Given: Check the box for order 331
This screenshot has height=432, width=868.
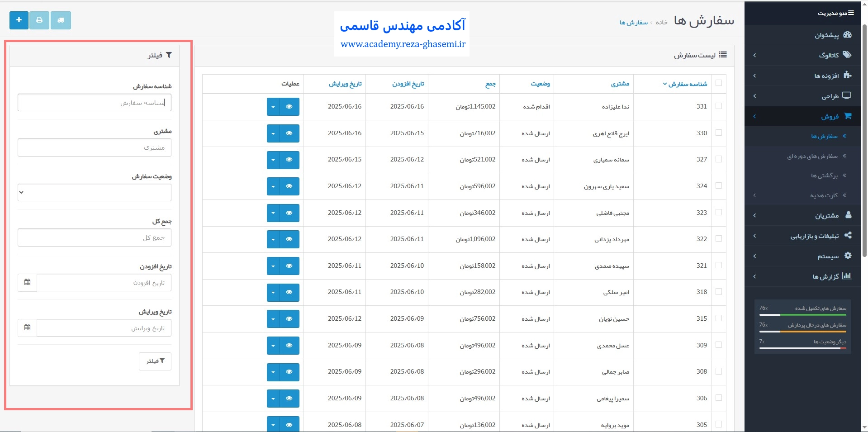Looking at the screenshot, I should [x=719, y=106].
